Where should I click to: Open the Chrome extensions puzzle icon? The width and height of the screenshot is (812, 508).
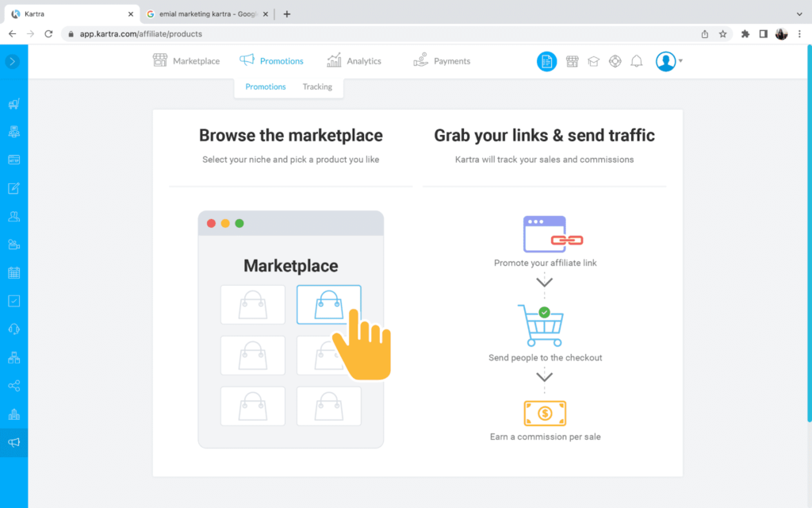[745, 33]
